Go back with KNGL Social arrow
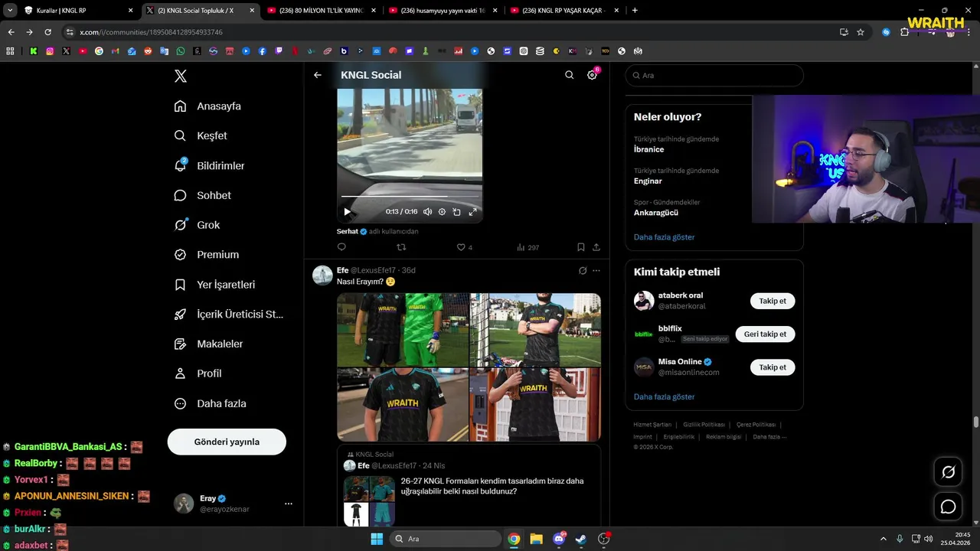Viewport: 980px width, 551px height. coord(318,75)
